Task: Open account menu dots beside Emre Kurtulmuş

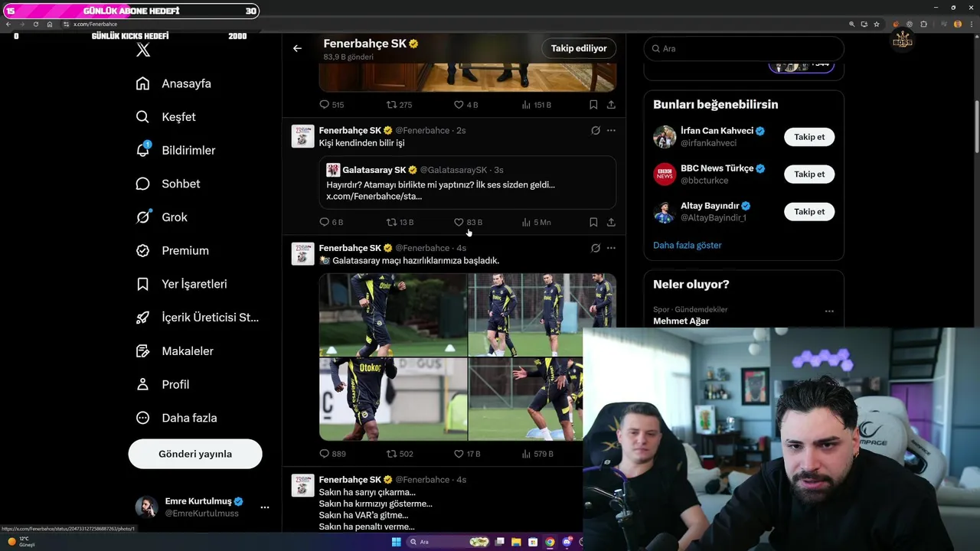Action: coord(265,507)
